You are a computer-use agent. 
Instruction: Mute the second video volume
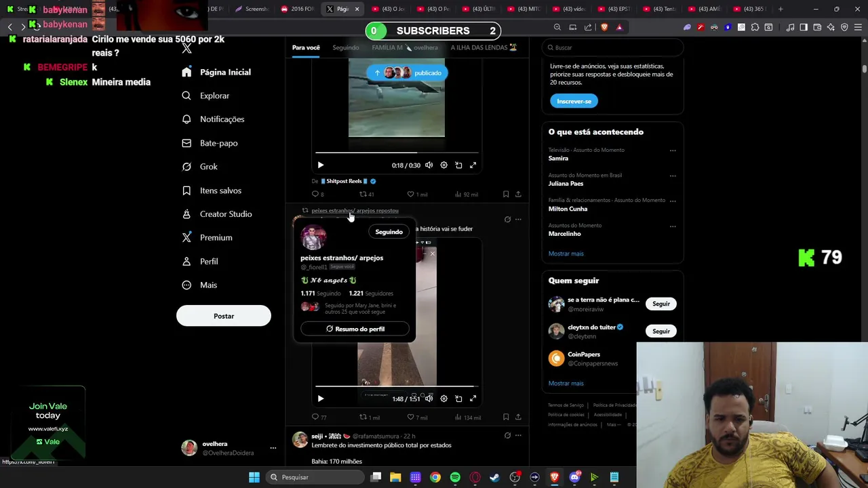coord(429,399)
